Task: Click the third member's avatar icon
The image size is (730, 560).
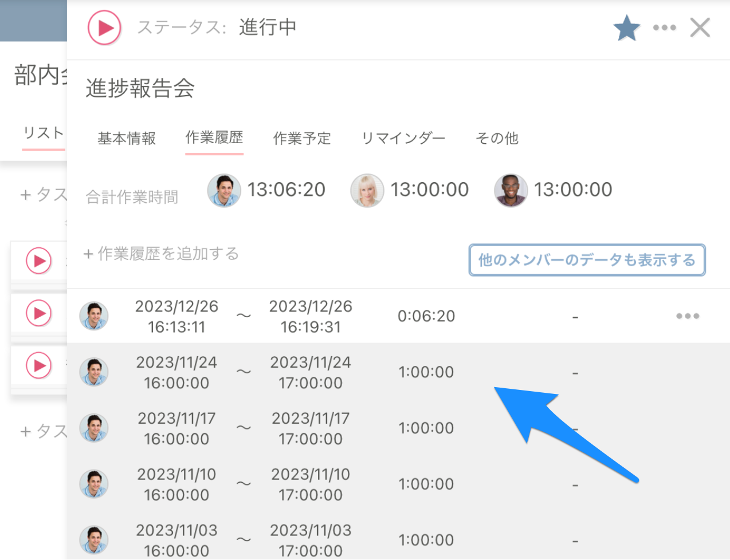Action: click(x=511, y=190)
